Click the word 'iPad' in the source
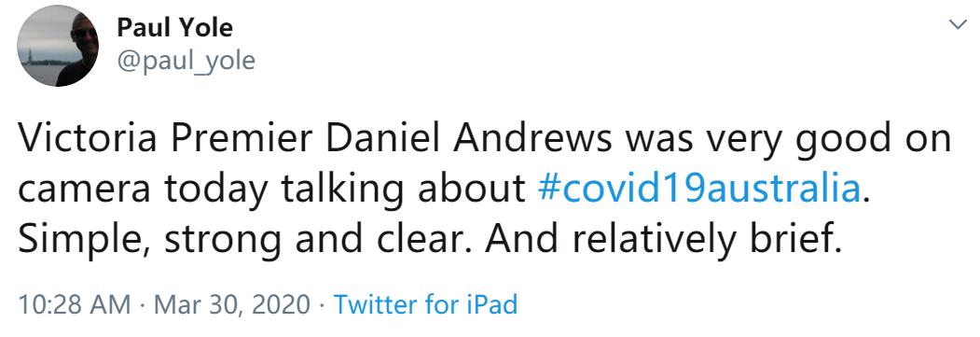 point(492,304)
